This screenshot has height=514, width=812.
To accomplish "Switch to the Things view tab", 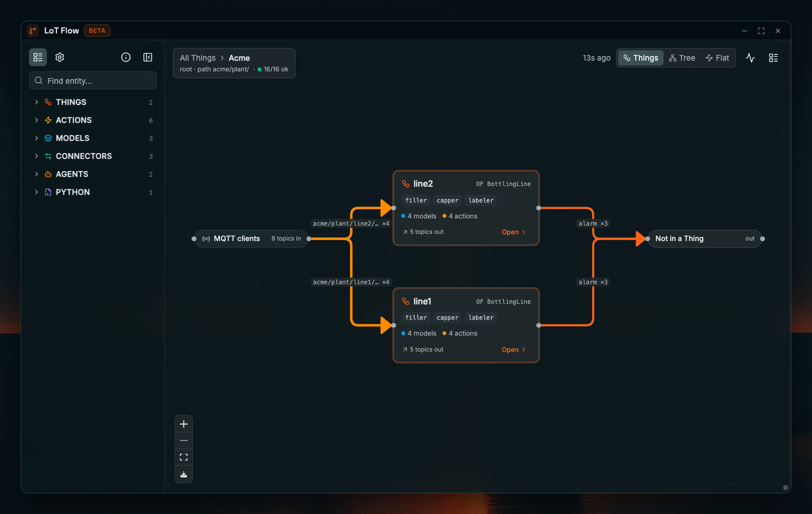I will 640,58.
